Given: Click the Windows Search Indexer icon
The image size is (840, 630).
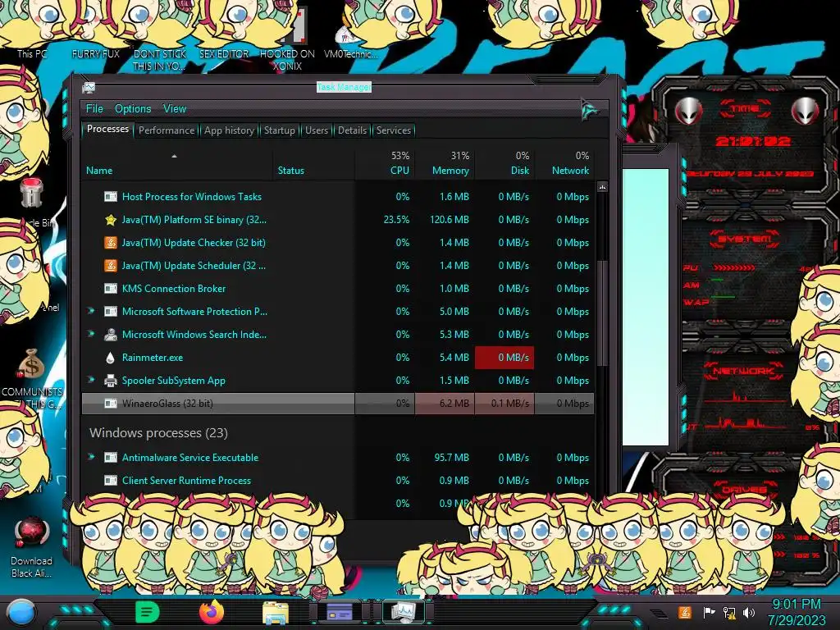Looking at the screenshot, I should pos(111,335).
